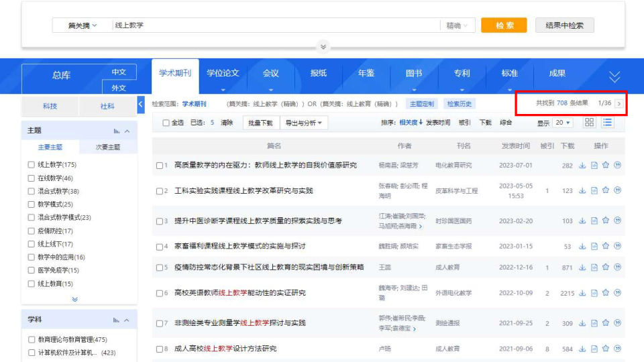This screenshot has width=644, height=362.
Task: Switch to grid view layout
Action: coord(590,122)
